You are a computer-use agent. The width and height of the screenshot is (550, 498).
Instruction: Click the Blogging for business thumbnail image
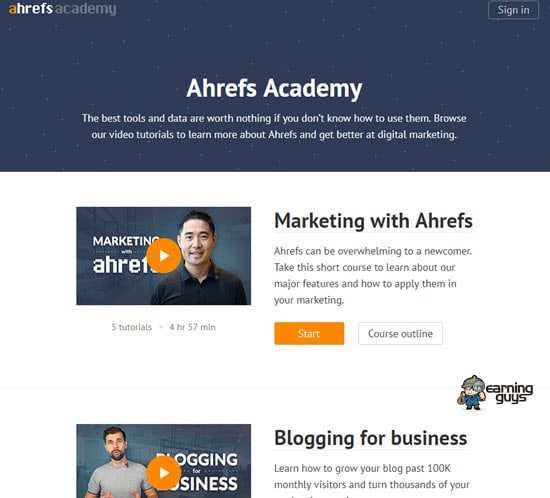tap(163, 461)
